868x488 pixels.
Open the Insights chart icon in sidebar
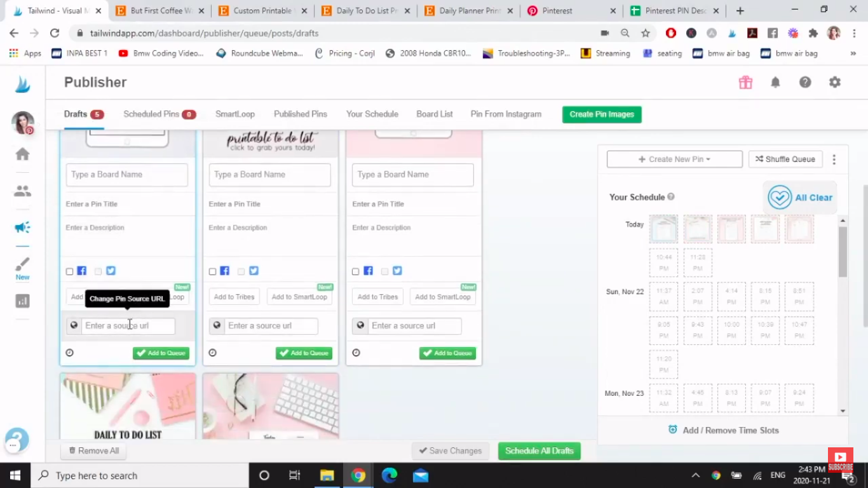[x=22, y=301]
